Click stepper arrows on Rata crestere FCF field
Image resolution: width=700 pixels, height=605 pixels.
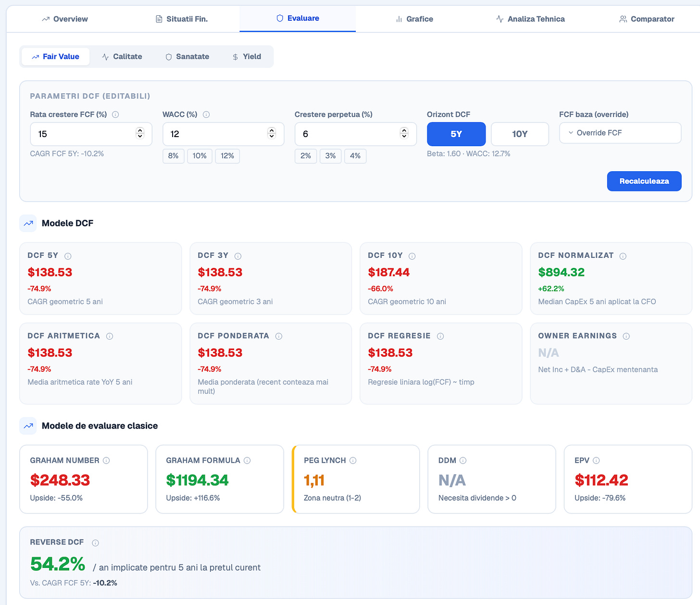tap(140, 133)
